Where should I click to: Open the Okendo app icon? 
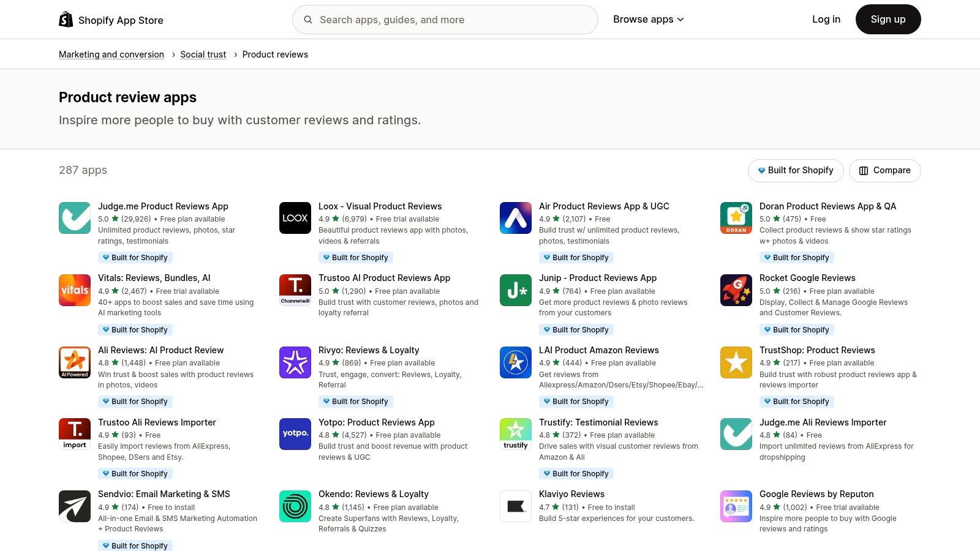(x=295, y=506)
